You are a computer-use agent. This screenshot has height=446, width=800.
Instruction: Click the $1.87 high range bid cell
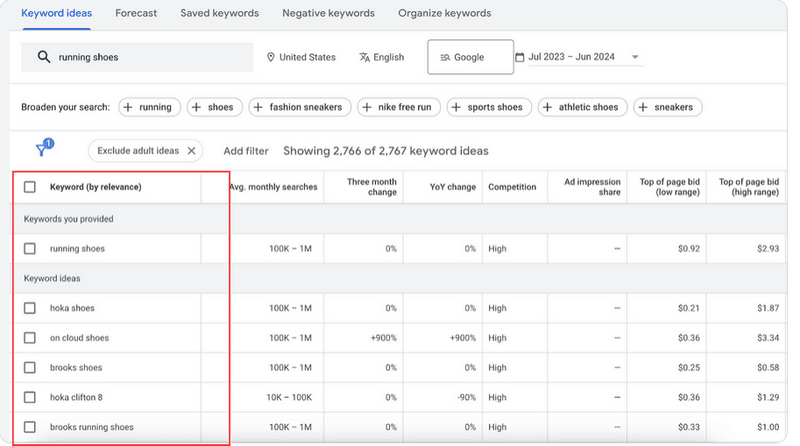(768, 308)
